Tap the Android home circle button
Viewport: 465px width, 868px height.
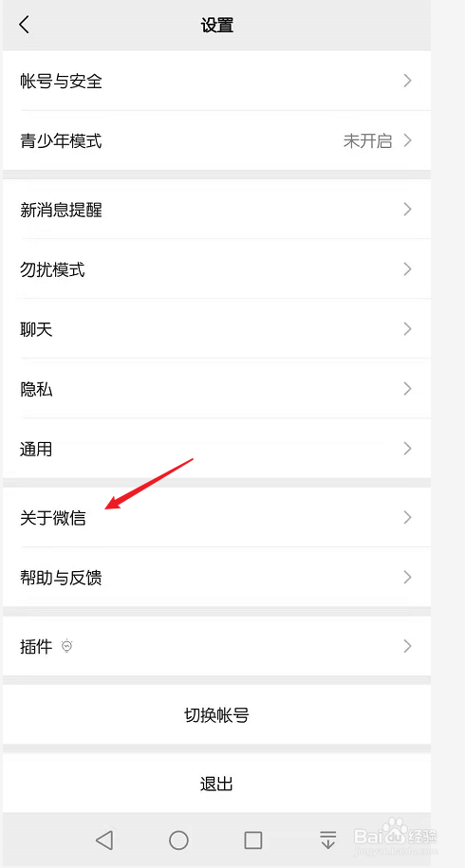pyautogui.click(x=178, y=840)
